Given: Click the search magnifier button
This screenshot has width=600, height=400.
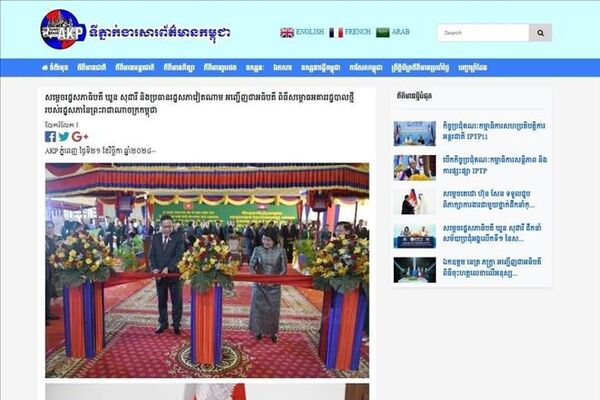Looking at the screenshot, I should point(540,33).
